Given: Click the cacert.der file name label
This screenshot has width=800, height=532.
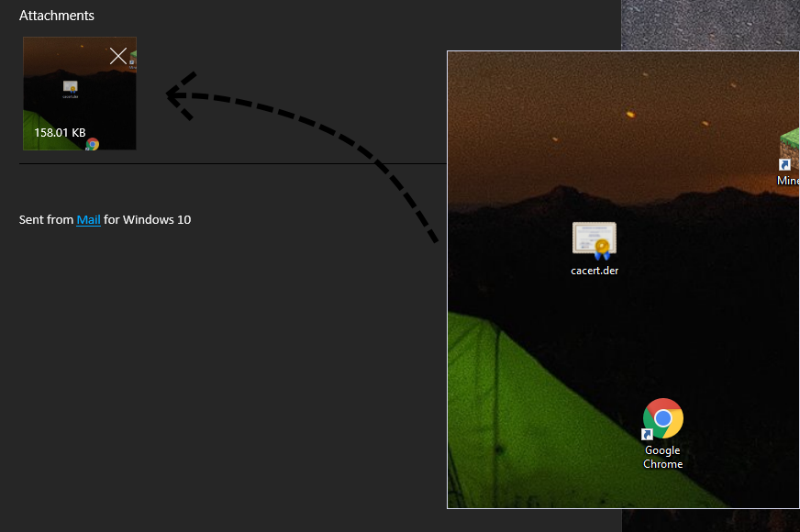Looking at the screenshot, I should tap(594, 271).
